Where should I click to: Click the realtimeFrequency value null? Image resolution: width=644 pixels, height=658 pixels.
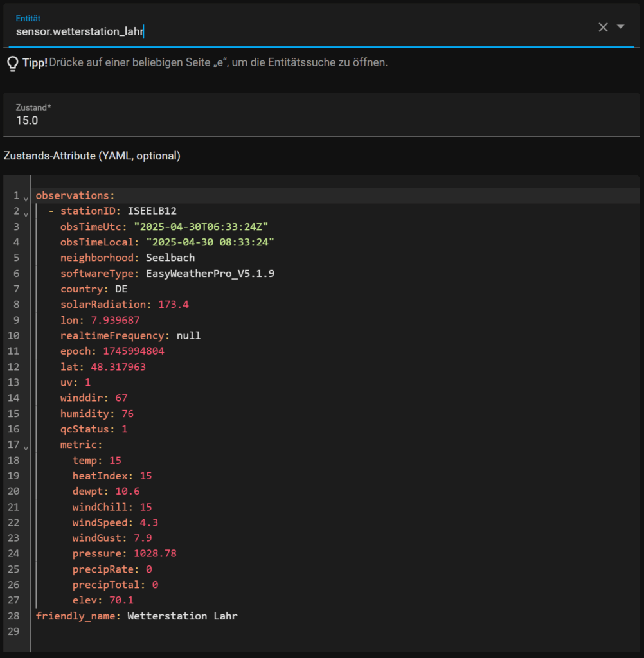tap(188, 335)
